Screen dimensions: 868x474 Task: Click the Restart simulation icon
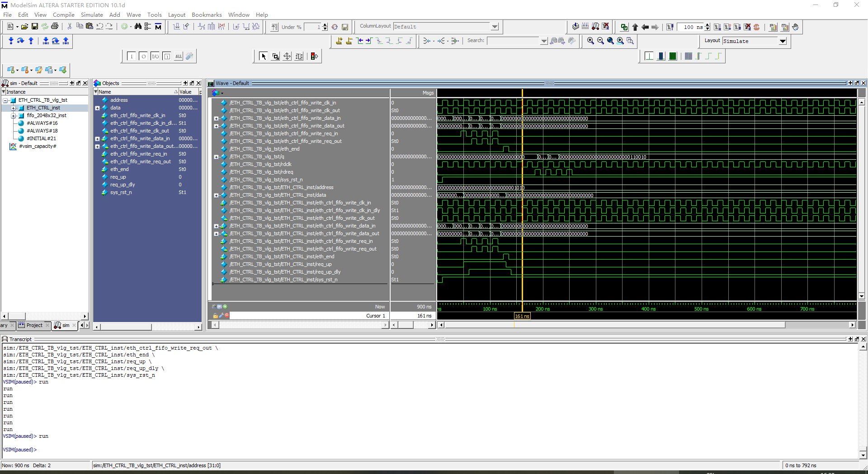point(670,27)
